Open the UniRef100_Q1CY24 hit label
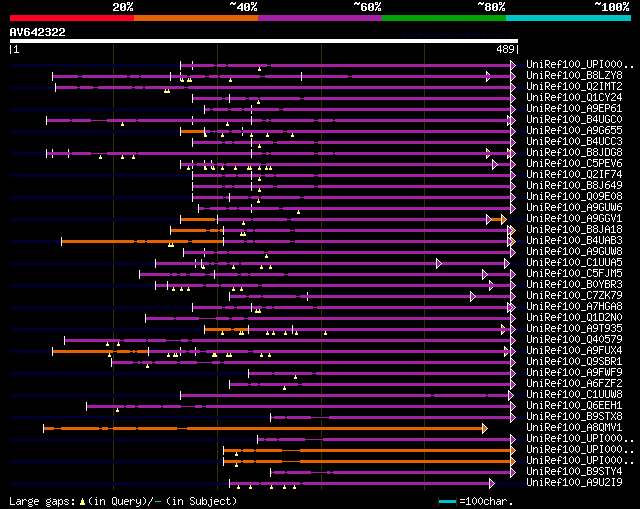 click(x=574, y=98)
